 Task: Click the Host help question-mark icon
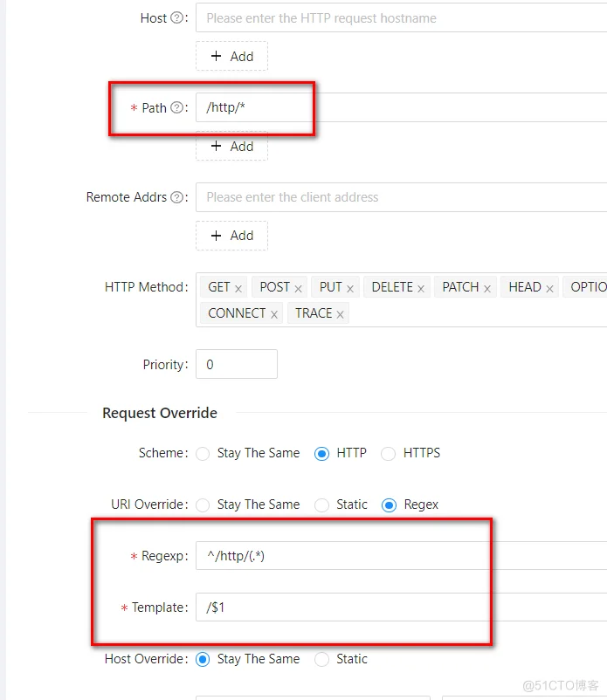[177, 17]
